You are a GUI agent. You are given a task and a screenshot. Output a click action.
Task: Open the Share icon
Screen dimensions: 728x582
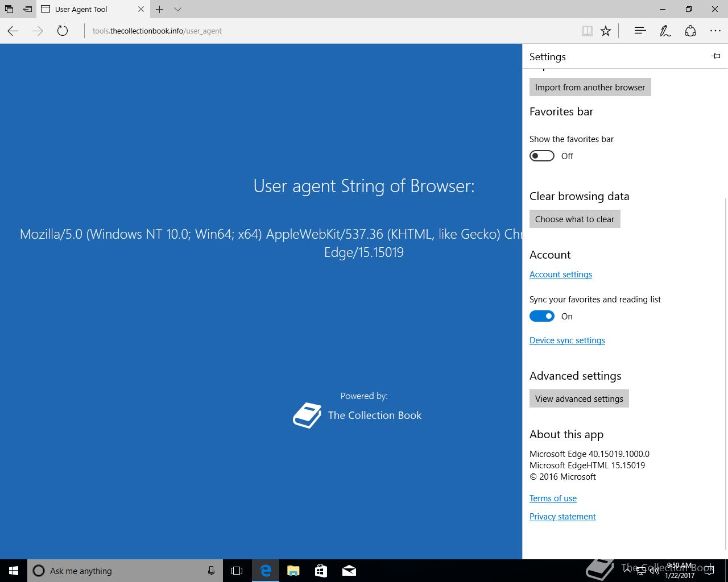(x=690, y=31)
